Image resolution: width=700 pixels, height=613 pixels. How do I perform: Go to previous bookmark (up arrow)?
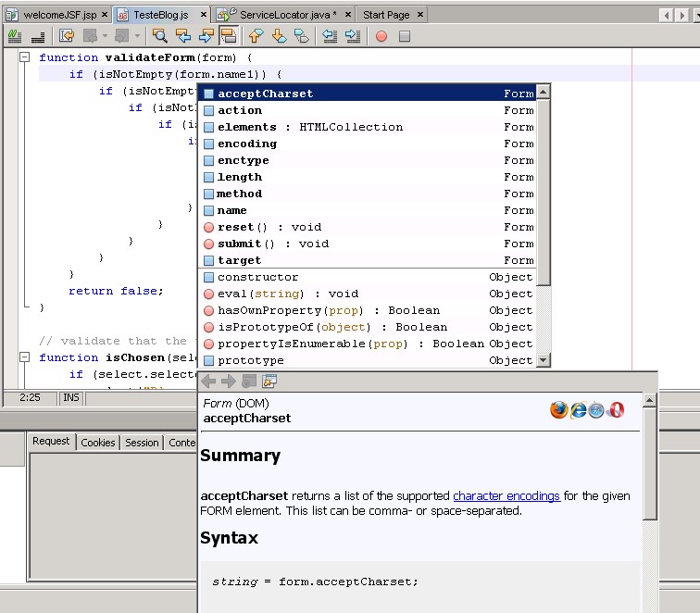pyautogui.click(x=256, y=36)
